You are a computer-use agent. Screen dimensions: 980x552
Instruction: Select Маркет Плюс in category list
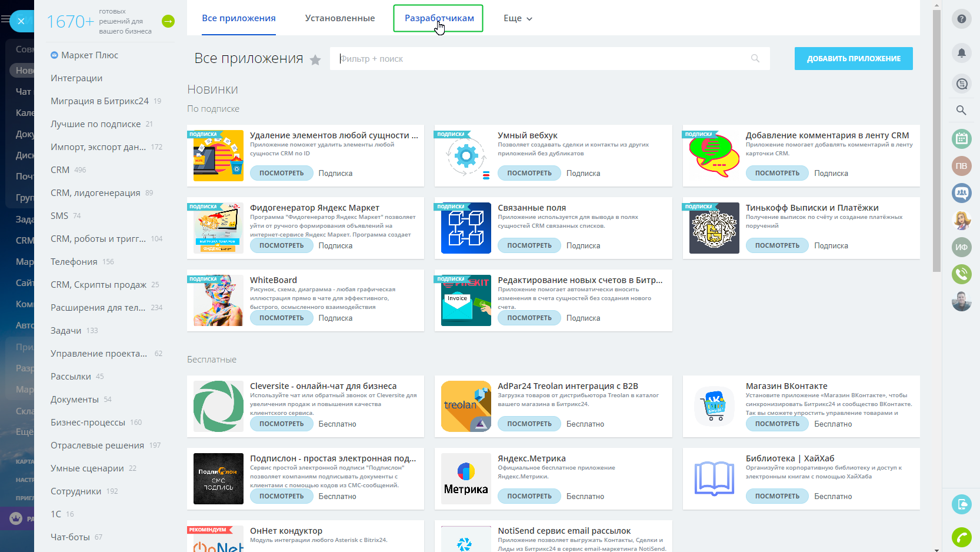coord(90,55)
